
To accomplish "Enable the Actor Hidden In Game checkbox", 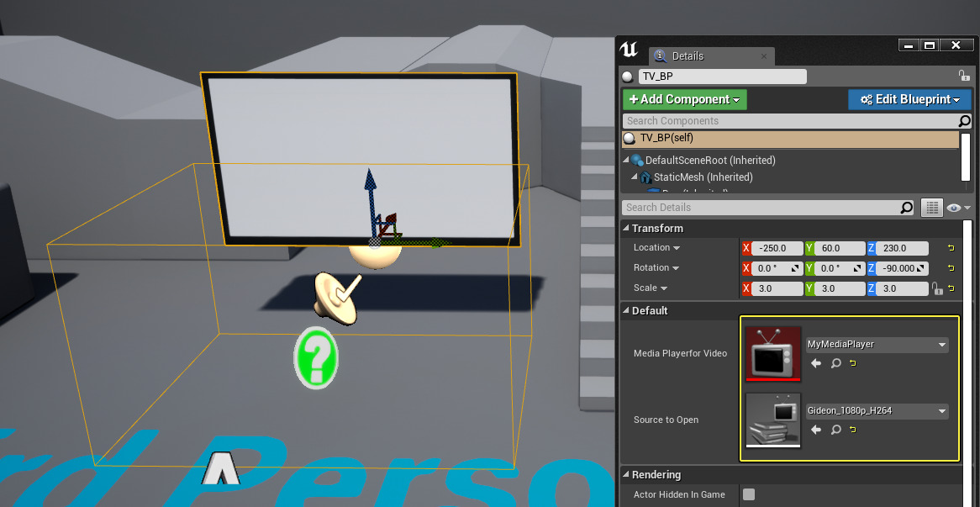I will click(x=748, y=494).
